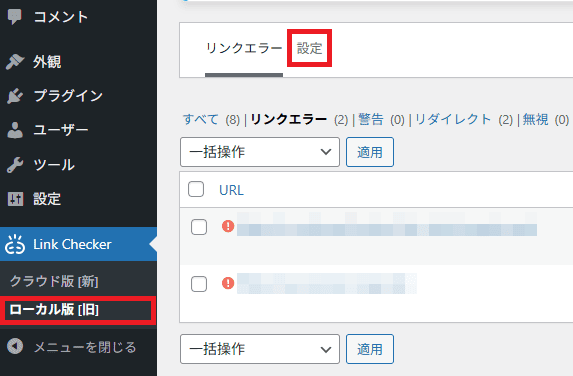Open the top 一括操作 dropdown
Image resolution: width=573 pixels, height=376 pixels.
(x=260, y=152)
